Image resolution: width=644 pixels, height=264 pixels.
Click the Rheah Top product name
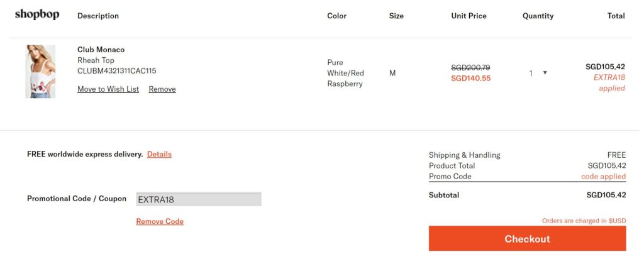tap(96, 60)
